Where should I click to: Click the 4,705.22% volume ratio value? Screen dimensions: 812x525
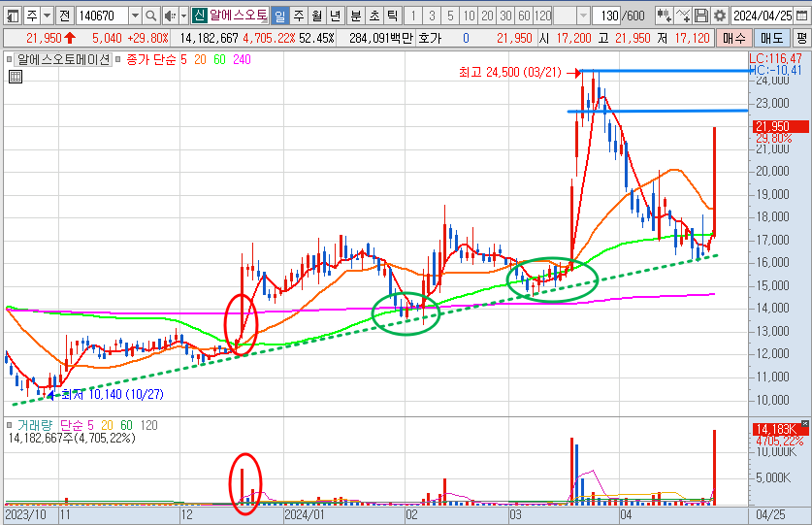[270, 38]
